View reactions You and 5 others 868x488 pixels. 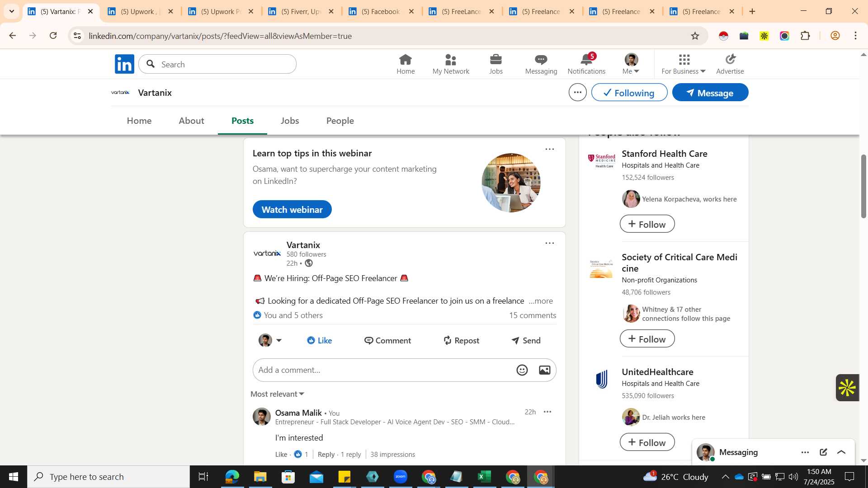pos(288,315)
